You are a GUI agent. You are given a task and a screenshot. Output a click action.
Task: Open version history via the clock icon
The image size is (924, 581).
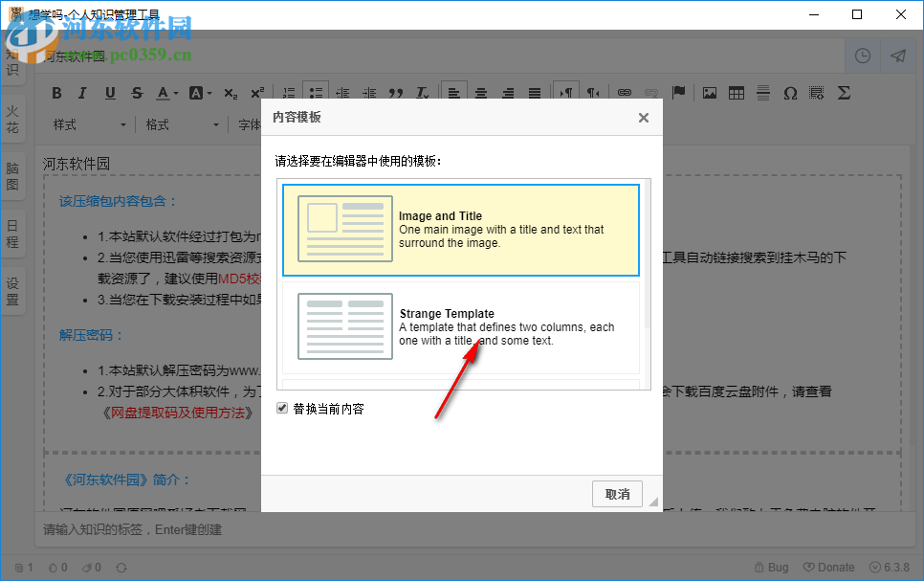click(x=862, y=56)
